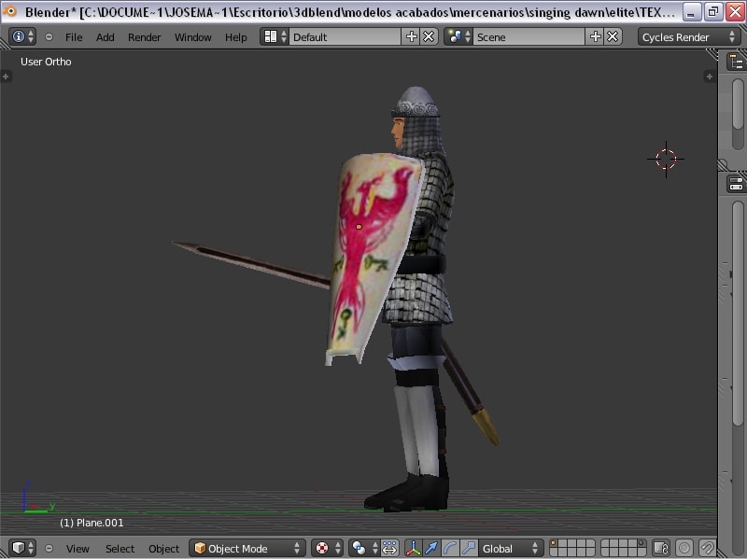Viewport: 747px width, 560px height.
Task: Open the Cycles Render engine dropdown
Action: click(x=689, y=36)
